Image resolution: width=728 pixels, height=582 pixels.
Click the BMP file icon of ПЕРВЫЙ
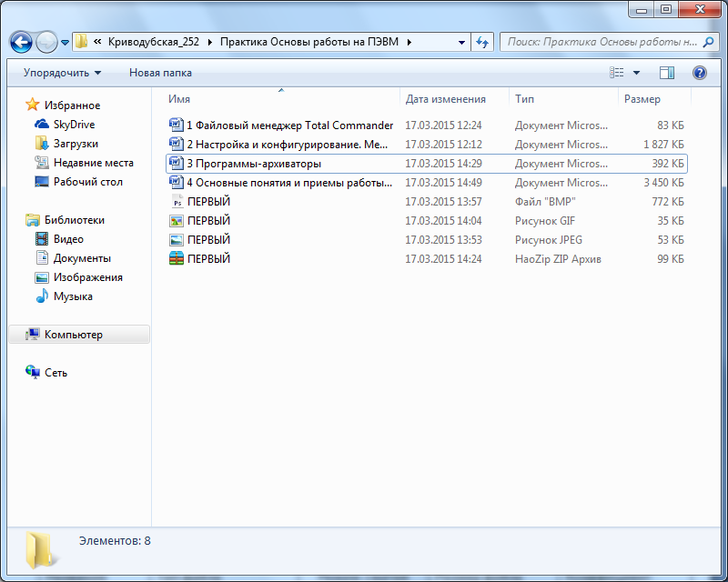(177, 201)
